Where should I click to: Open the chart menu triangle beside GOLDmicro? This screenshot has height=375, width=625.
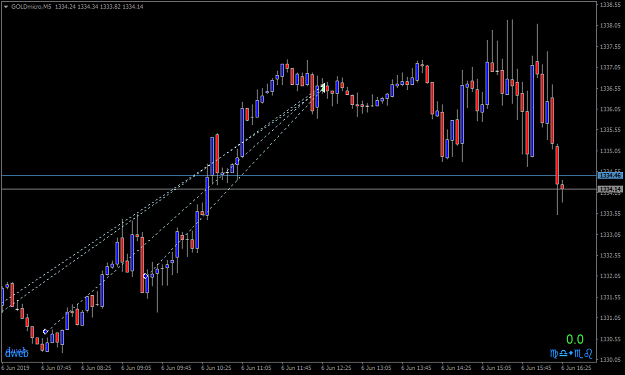pos(6,7)
